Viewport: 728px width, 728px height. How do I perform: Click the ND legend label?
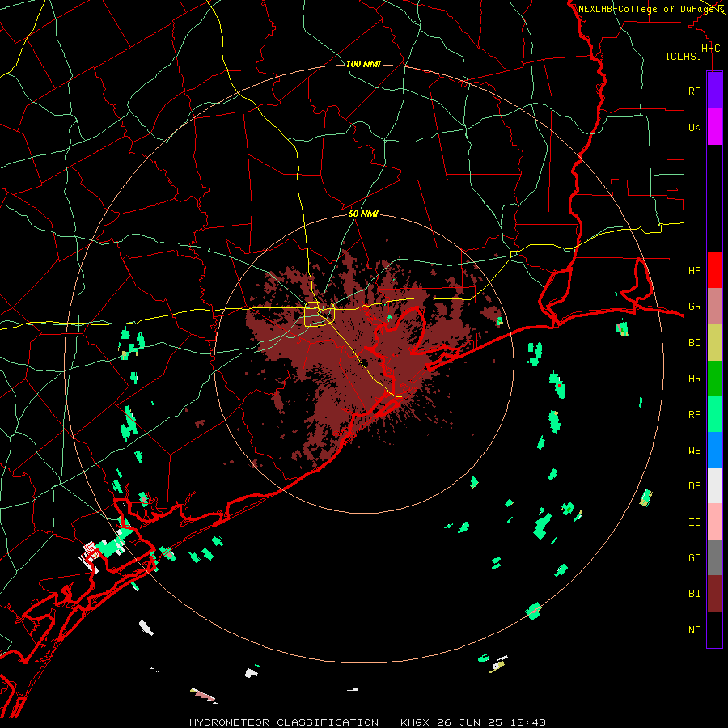694,630
